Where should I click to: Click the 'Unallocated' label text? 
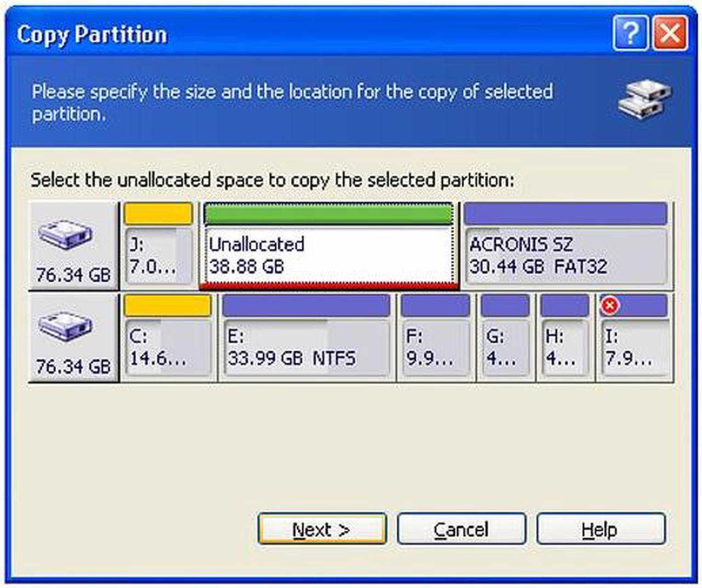[x=257, y=244]
